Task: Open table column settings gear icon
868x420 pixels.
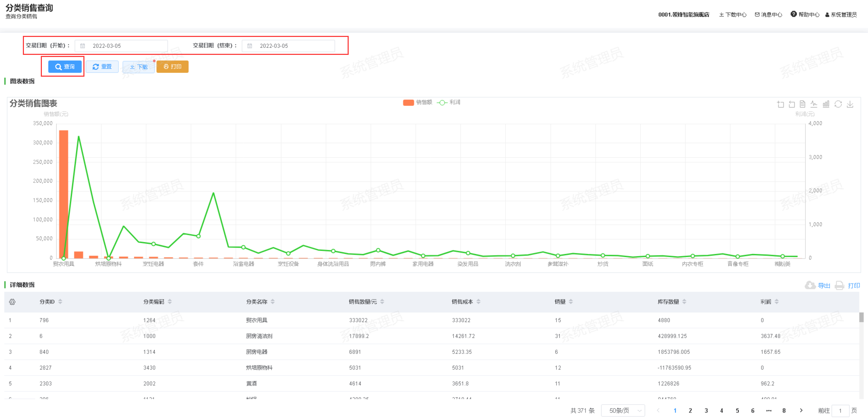Action: (x=12, y=302)
